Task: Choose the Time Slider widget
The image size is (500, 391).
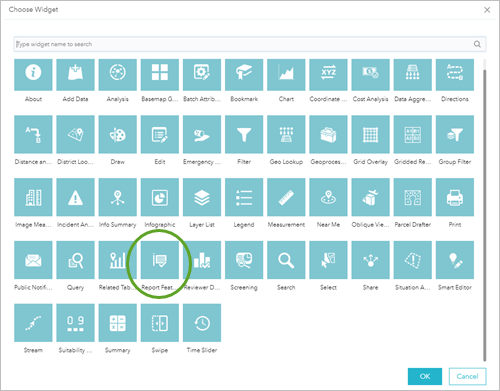Action: pos(202,323)
